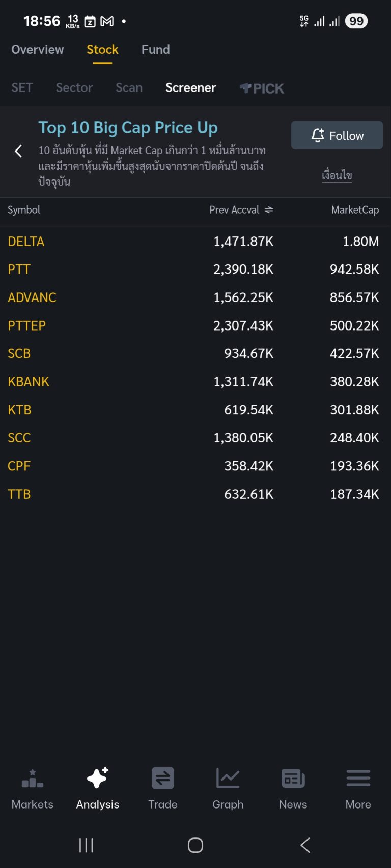Open Android recent apps button
The height and width of the screenshot is (868, 391).
pos(86,845)
